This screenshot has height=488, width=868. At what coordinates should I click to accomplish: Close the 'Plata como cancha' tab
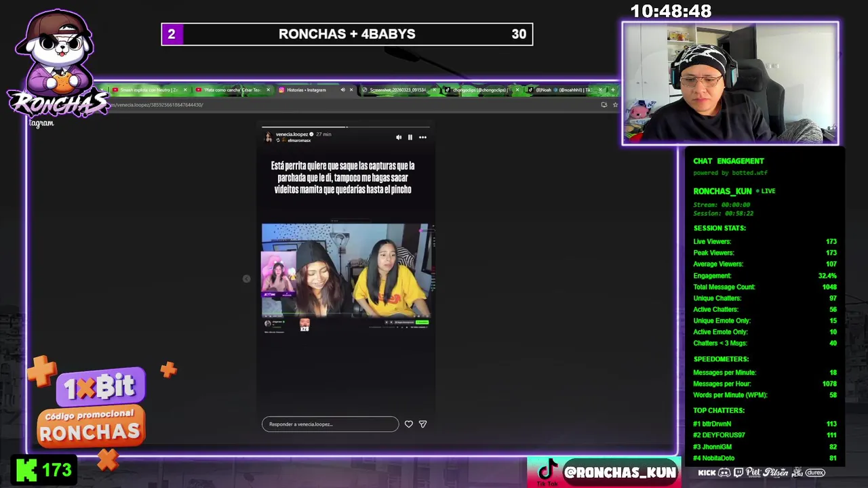point(268,89)
